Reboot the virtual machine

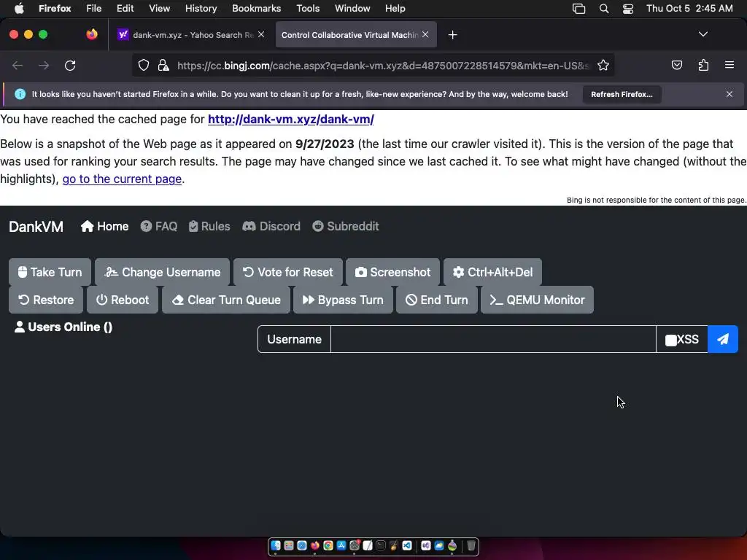pos(123,300)
